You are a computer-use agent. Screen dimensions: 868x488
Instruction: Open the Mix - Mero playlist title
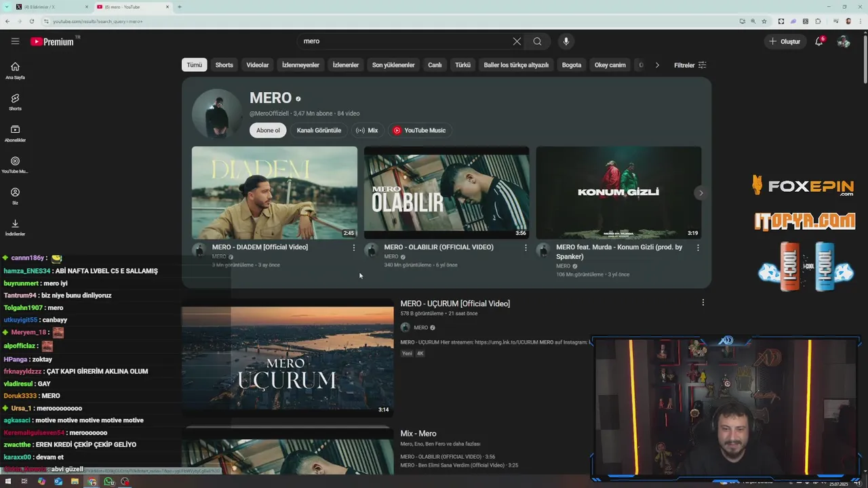pyautogui.click(x=418, y=434)
